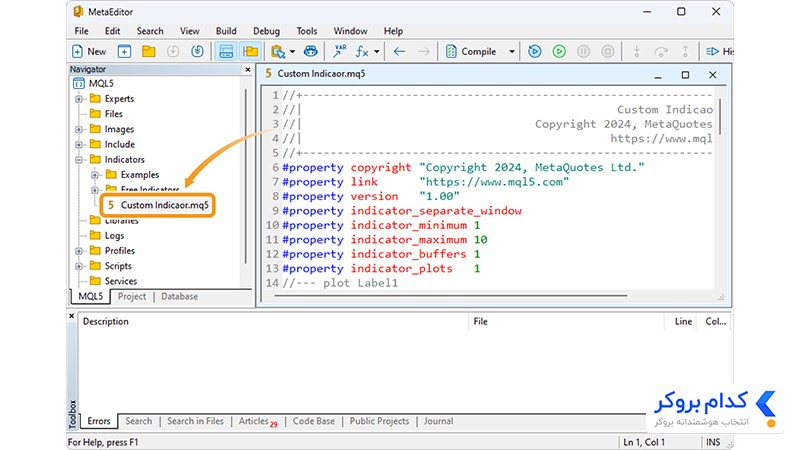The width and height of the screenshot is (800, 450).
Task: Click the Stop debugging icon
Action: (x=607, y=52)
